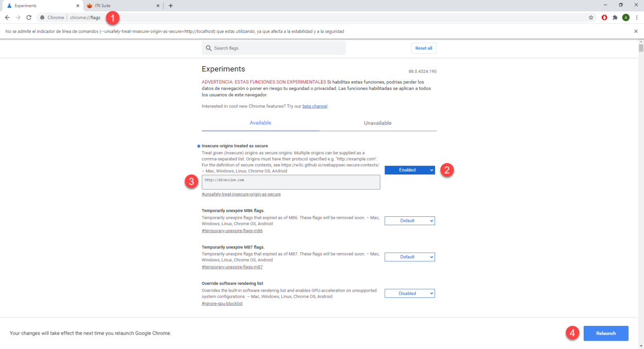This screenshot has width=644, height=349.
Task: Open Chrome's three-dot menu
Action: click(636, 18)
